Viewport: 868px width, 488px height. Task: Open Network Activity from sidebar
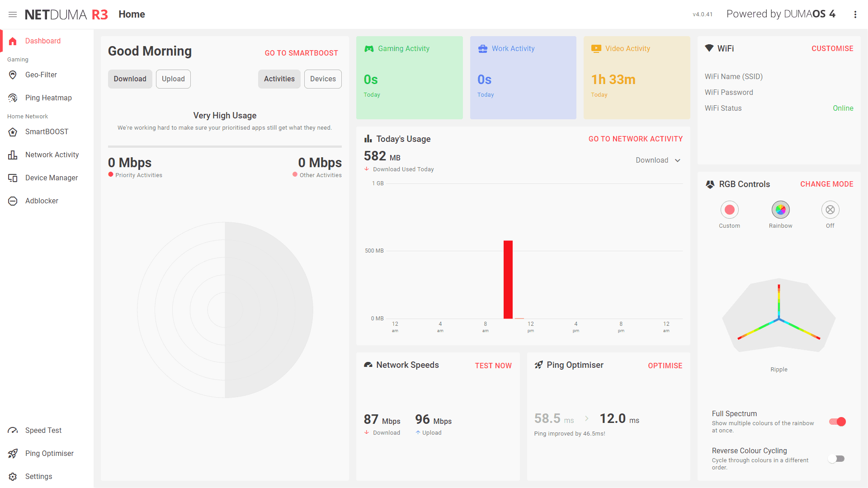51,155
